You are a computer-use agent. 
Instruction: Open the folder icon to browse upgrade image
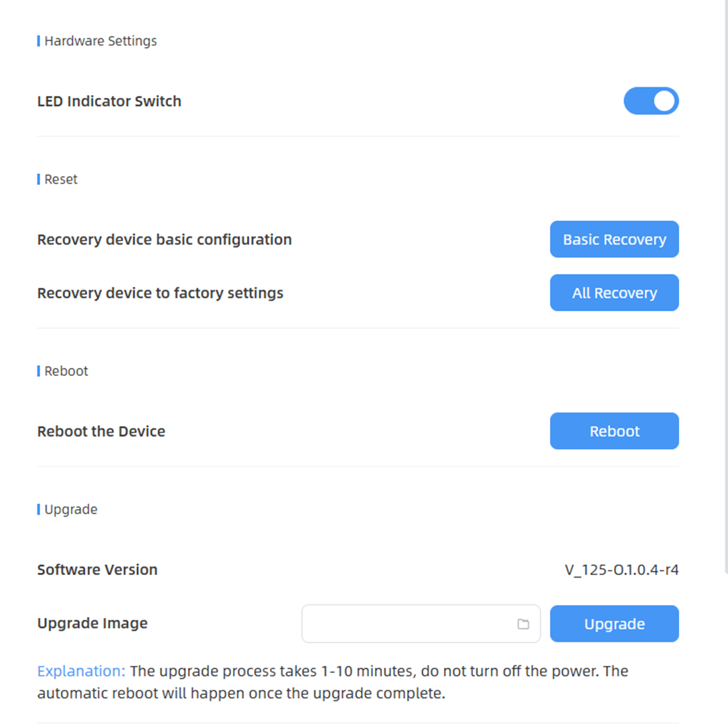523,624
